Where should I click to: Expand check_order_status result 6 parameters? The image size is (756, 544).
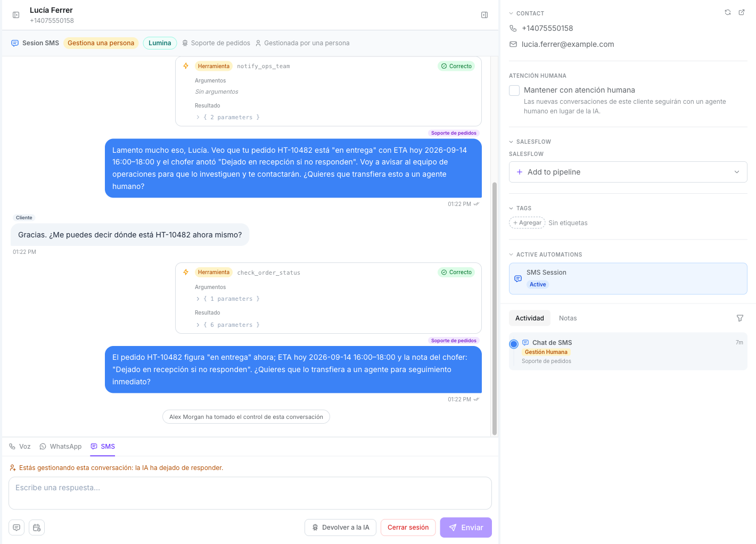click(x=228, y=325)
